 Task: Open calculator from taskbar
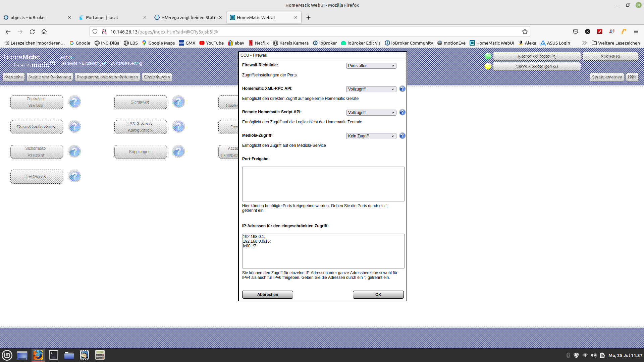[x=100, y=355]
